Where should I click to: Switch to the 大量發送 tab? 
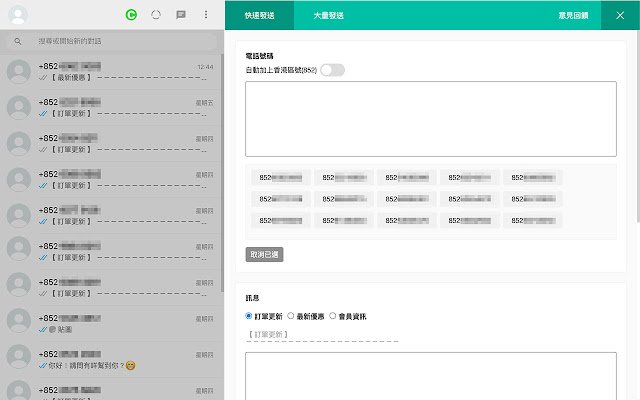click(328, 15)
